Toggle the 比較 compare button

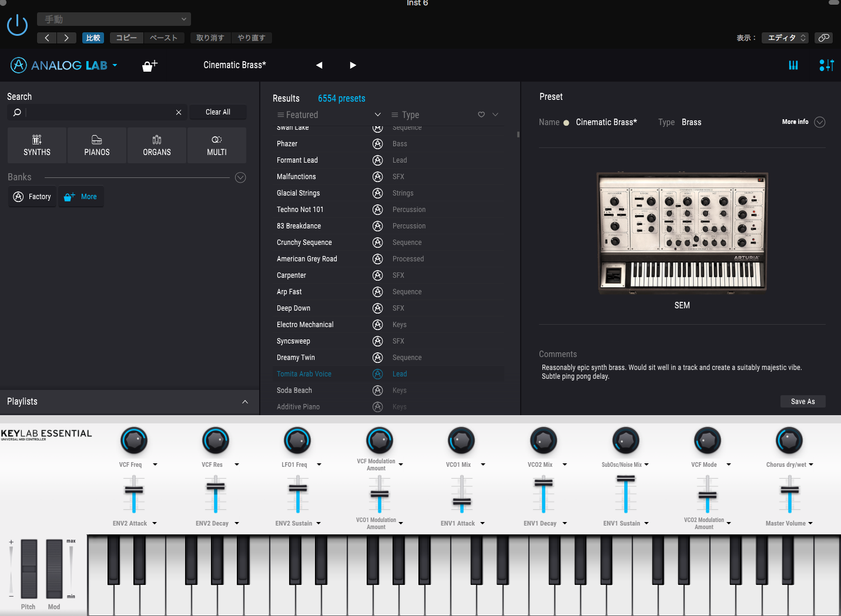[93, 38]
